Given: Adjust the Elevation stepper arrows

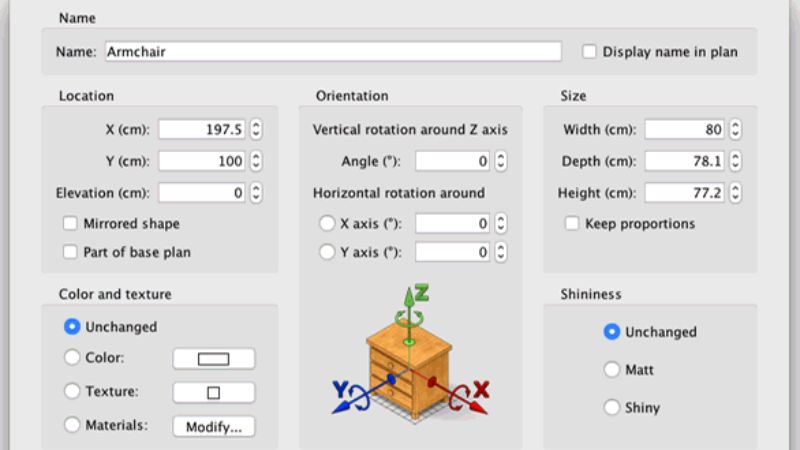Looking at the screenshot, I should point(256,193).
